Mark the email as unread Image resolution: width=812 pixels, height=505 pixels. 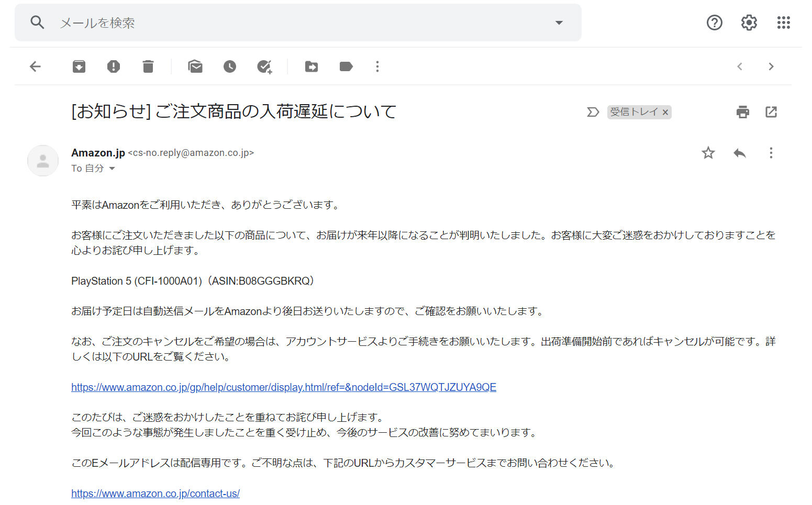(x=195, y=66)
